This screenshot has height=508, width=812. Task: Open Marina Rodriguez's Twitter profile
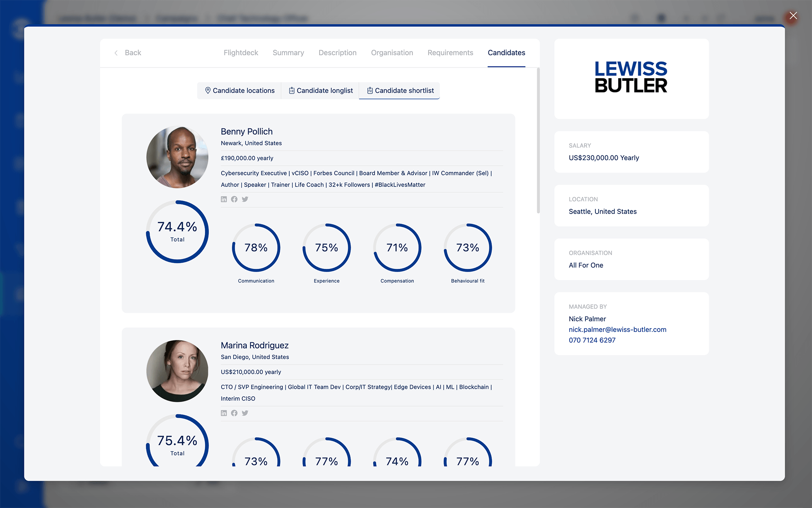[x=245, y=413]
